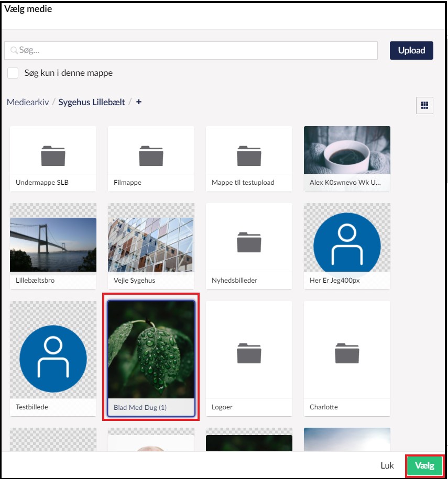
Task: Click the 'Logoer' label text
Action: [x=222, y=407]
